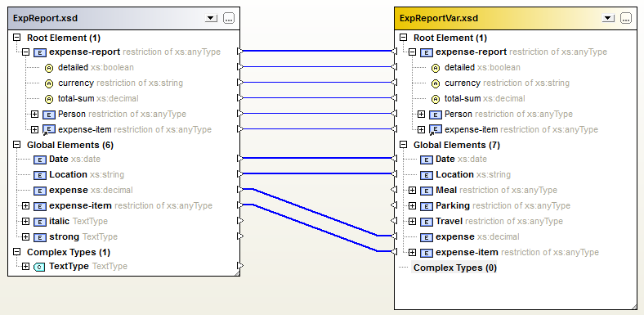This screenshot has height=315, width=644.
Task: Expand italic TextType element
Action: (25, 221)
